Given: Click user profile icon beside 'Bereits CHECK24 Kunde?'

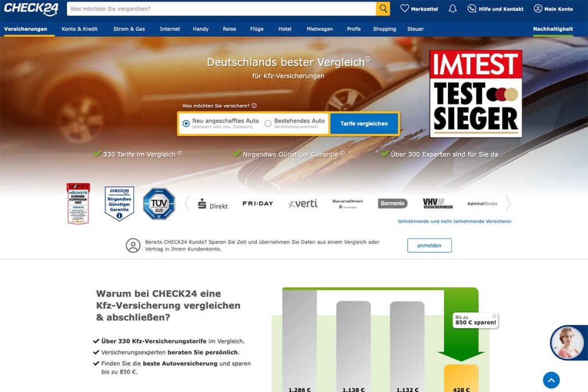Looking at the screenshot, I should tap(133, 245).
